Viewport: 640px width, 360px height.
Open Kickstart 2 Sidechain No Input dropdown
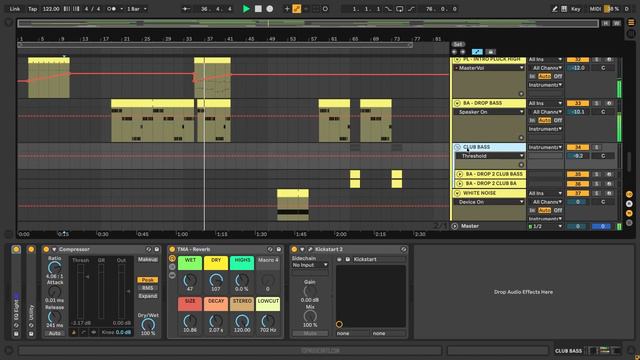coord(310,265)
